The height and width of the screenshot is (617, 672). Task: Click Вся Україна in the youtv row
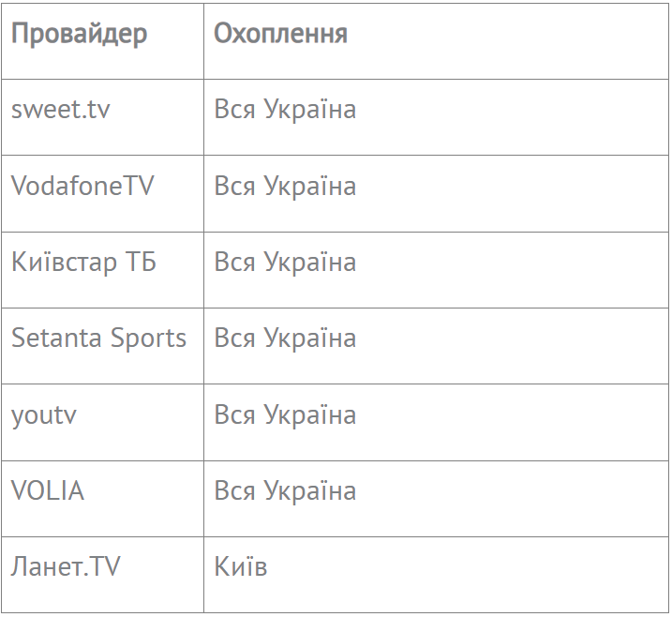[285, 414]
